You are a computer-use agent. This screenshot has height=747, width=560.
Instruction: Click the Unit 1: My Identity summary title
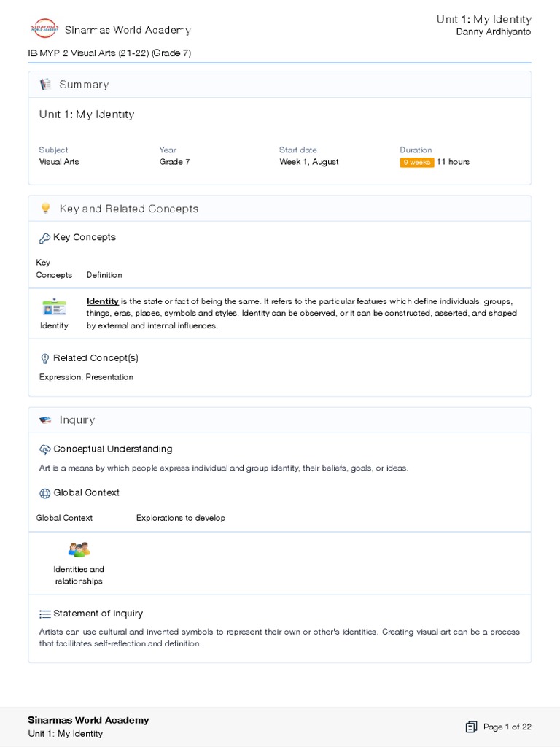click(87, 115)
